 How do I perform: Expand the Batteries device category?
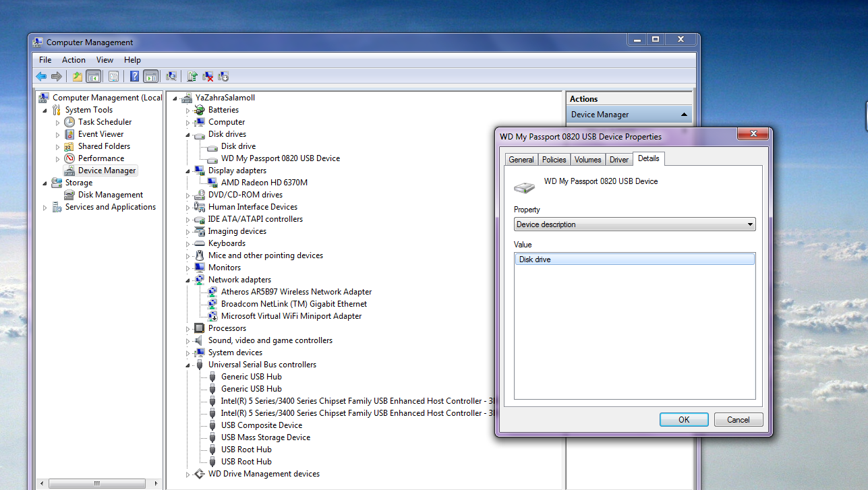pyautogui.click(x=188, y=110)
